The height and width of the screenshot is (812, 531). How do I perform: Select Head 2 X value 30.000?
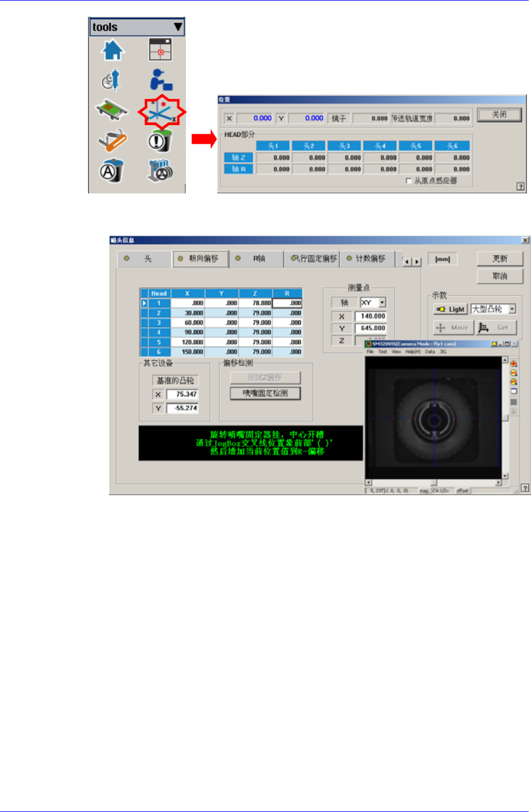coord(188,313)
